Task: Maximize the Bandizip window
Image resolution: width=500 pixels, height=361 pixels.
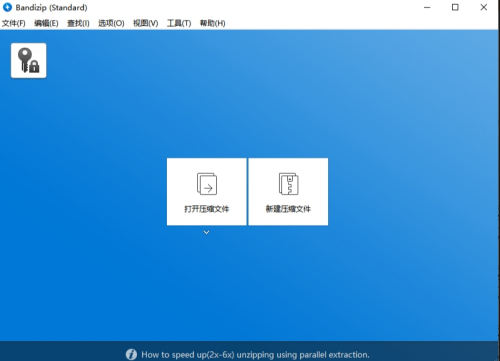Action: 455,7
